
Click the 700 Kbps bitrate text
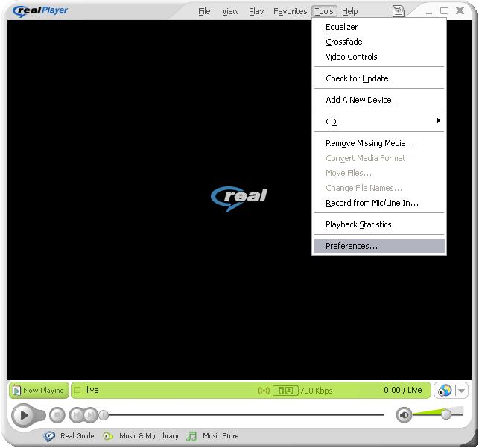(x=316, y=391)
